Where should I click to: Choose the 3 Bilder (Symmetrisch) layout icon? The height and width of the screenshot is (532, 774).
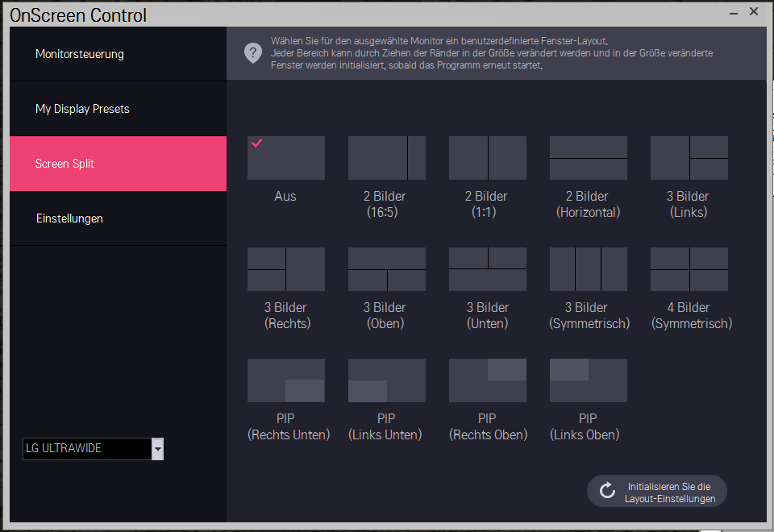(x=589, y=269)
